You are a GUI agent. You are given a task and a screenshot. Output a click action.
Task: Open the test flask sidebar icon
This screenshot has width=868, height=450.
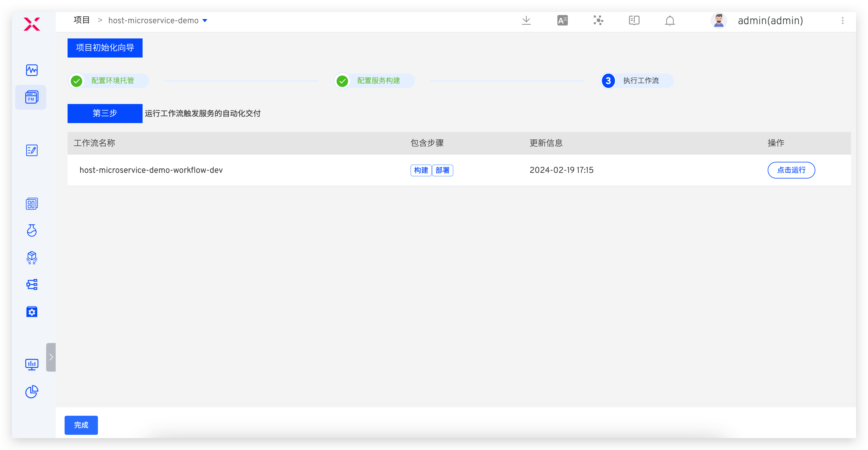pyautogui.click(x=32, y=230)
